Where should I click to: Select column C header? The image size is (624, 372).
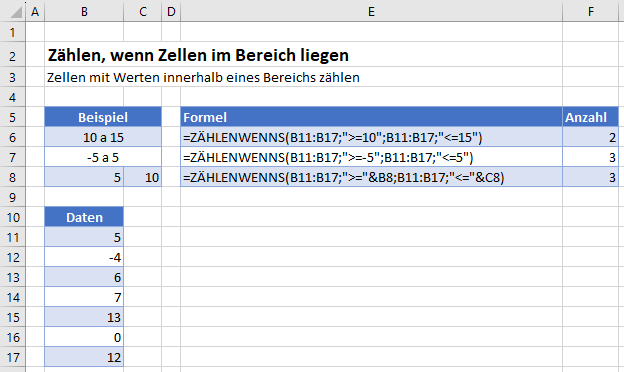(x=142, y=12)
